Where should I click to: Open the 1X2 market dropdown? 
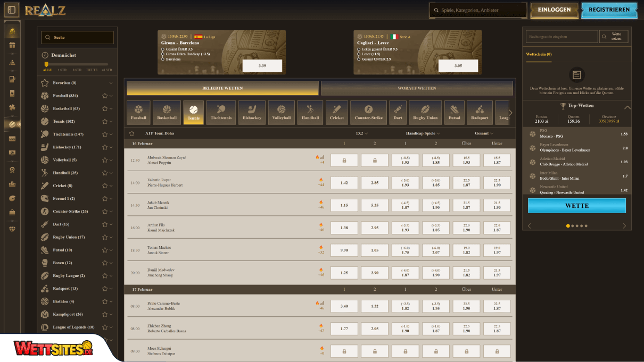pyautogui.click(x=362, y=133)
